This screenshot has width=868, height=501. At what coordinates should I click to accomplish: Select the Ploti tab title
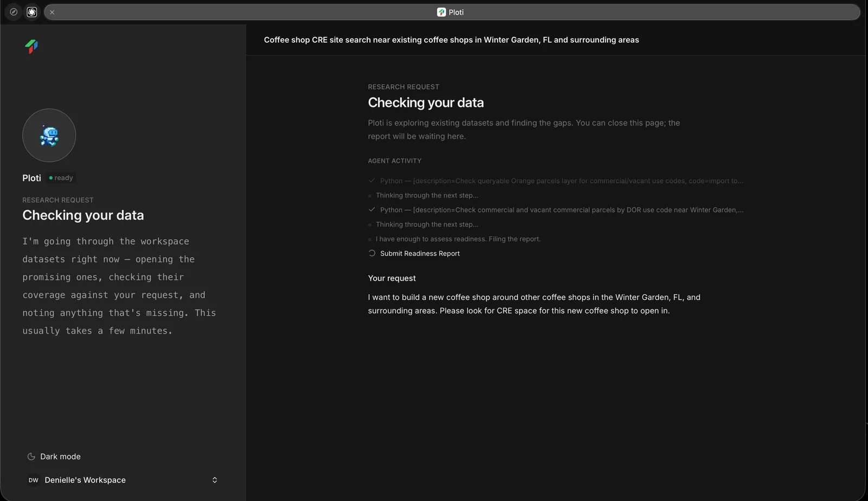456,12
